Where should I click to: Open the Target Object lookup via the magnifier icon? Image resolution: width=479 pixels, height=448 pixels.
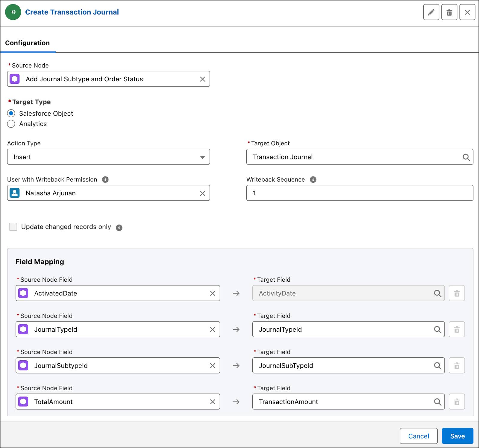466,157
